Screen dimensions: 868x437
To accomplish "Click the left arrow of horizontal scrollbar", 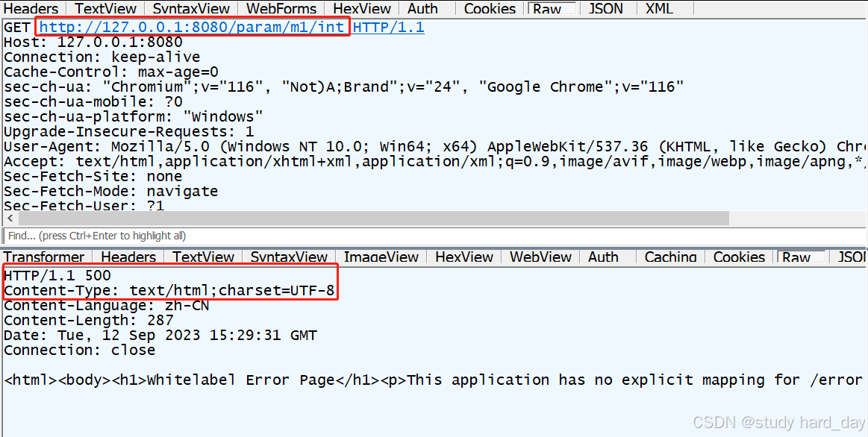I will pyautogui.click(x=10, y=218).
